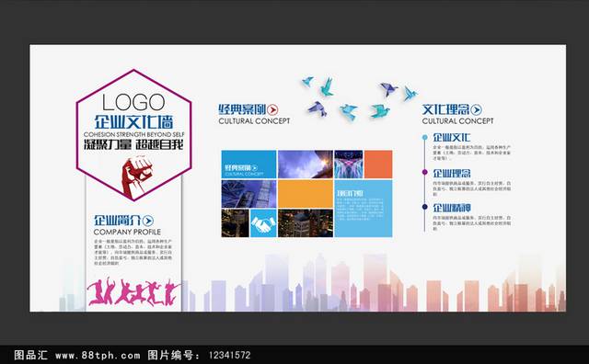Click the 企业文化墙 title text

[x=133, y=122]
